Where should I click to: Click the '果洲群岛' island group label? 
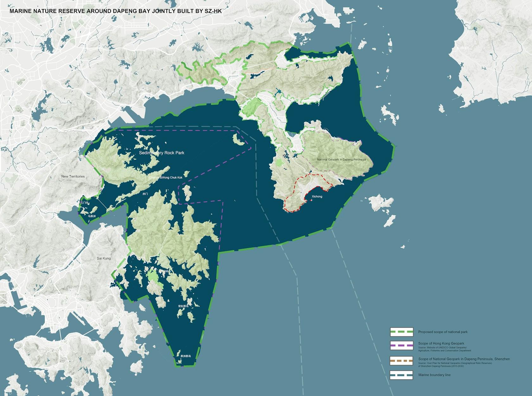click(x=186, y=356)
